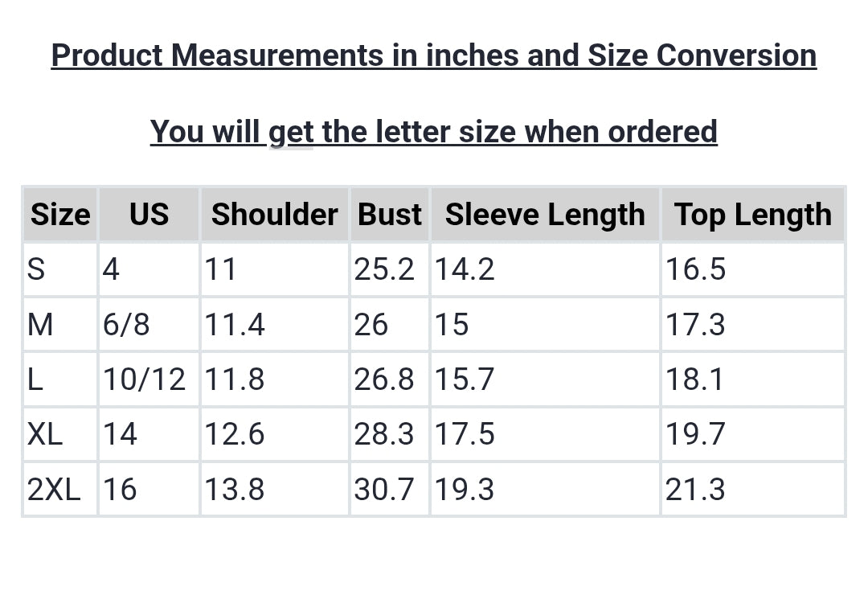Select the Size column header
Image resolution: width=868 pixels, height=599 pixels.
click(60, 215)
